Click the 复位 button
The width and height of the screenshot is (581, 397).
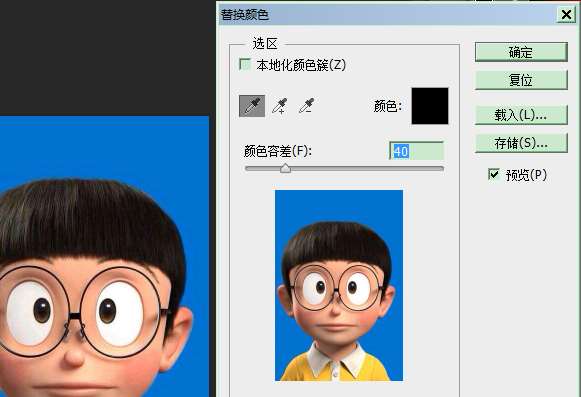tap(521, 80)
